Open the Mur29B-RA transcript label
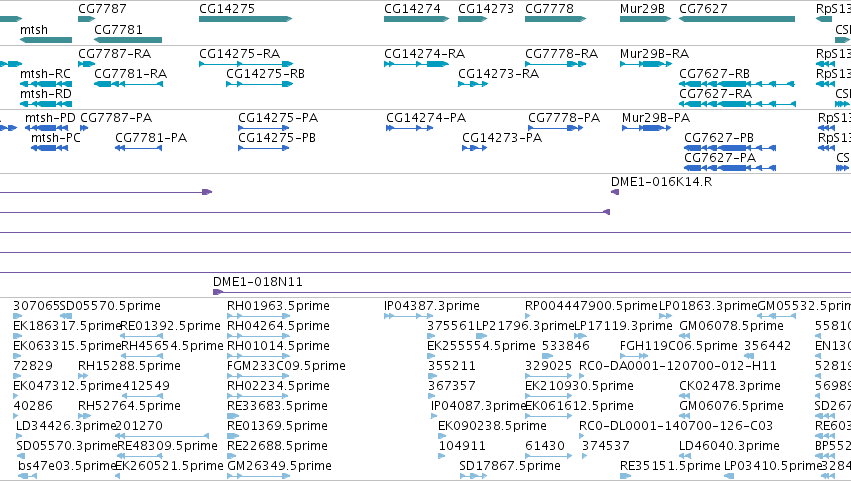The width and height of the screenshot is (851, 481). [655, 54]
